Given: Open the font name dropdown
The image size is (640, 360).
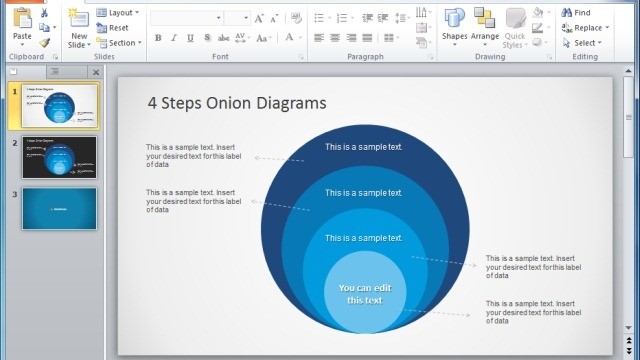Looking at the screenshot, I should coord(218,18).
